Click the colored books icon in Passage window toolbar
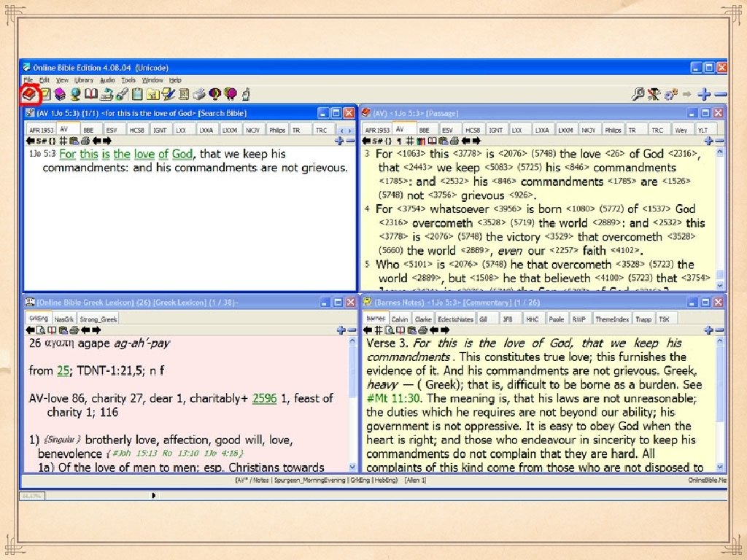This screenshot has height=560, width=747. click(x=421, y=141)
